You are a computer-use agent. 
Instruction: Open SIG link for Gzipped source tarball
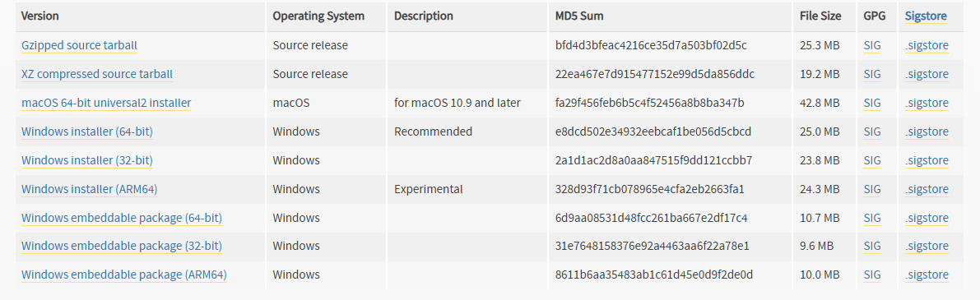[x=872, y=45]
